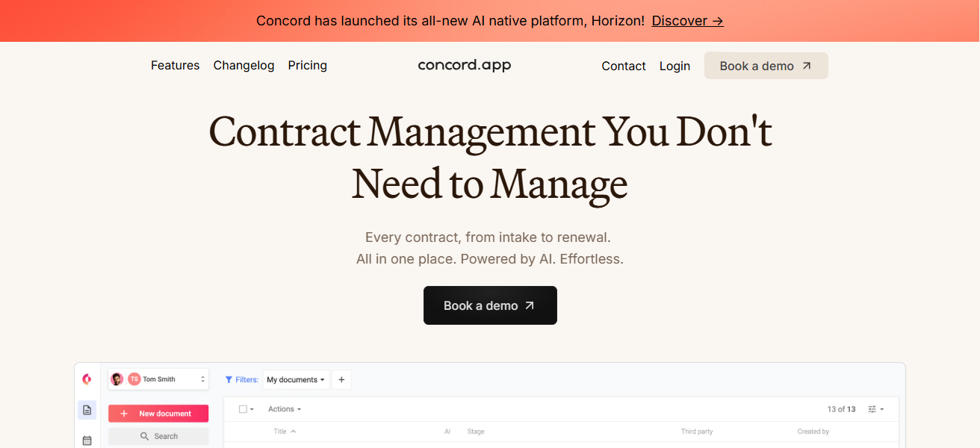This screenshot has height=448, width=980.
Task: Tick the select-all documents checkbox
Action: 243,409
